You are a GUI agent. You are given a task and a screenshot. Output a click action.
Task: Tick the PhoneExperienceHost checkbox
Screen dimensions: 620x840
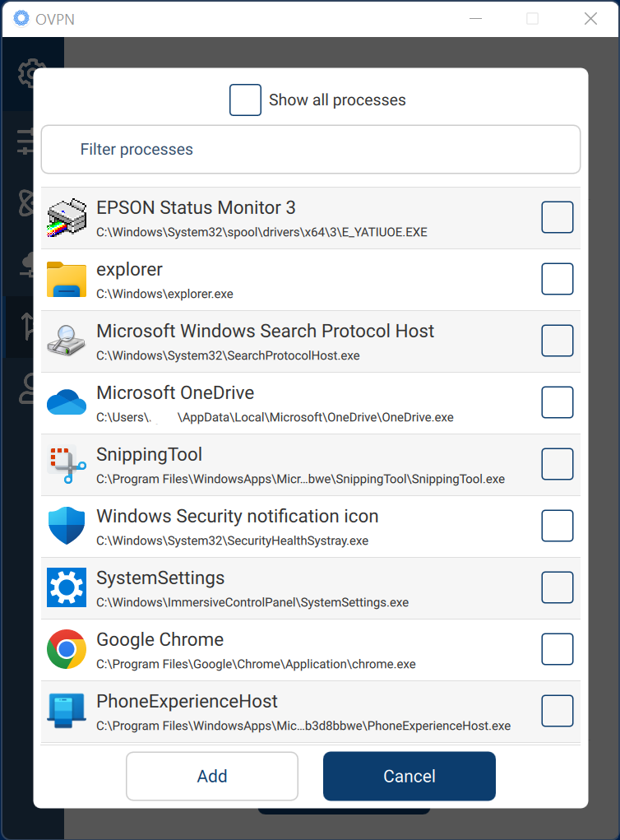pyautogui.click(x=558, y=711)
